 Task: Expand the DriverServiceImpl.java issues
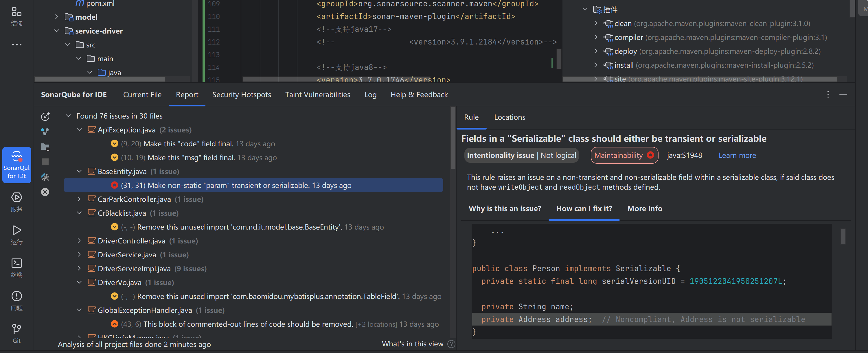(80, 269)
